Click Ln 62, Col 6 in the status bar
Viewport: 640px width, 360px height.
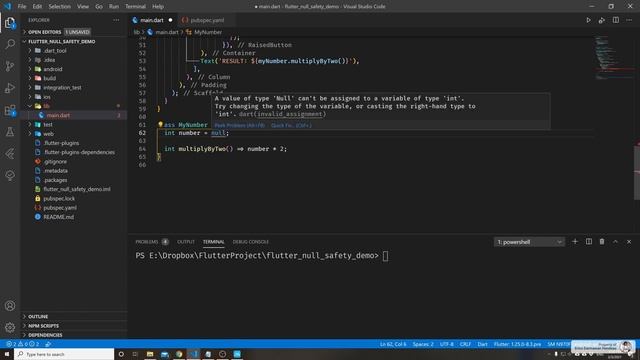click(393, 344)
